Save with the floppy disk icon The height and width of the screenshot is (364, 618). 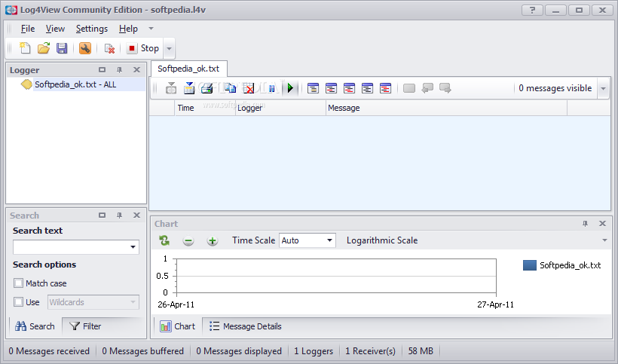click(x=62, y=48)
